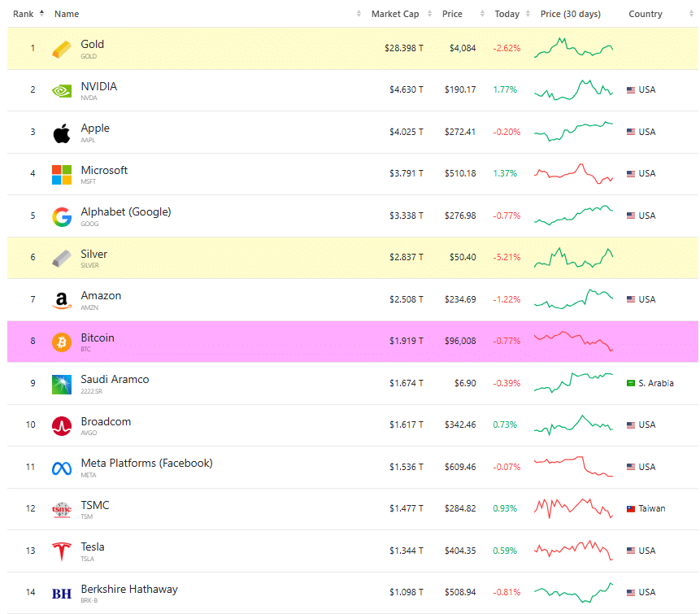
Task: Click the Microsoft logo icon
Action: [62, 174]
